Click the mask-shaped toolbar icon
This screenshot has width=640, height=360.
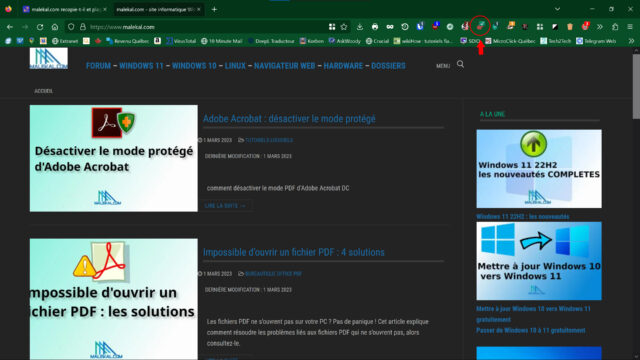pos(390,27)
